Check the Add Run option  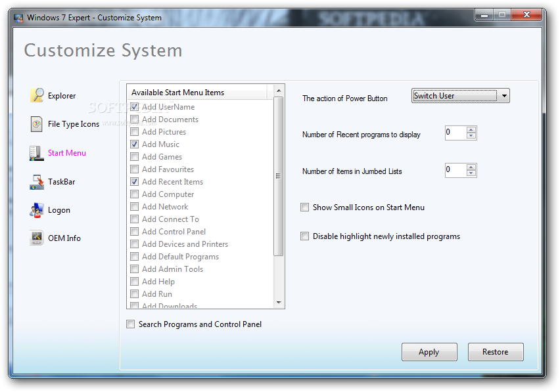point(134,294)
